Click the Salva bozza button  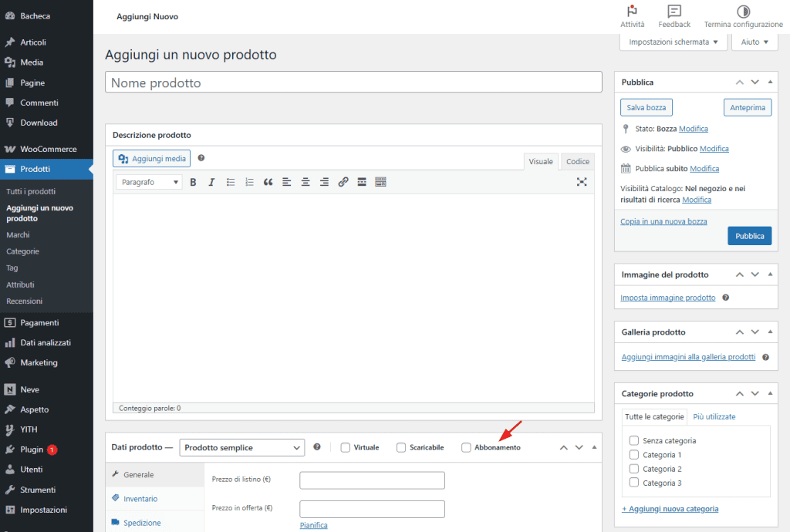coord(646,107)
